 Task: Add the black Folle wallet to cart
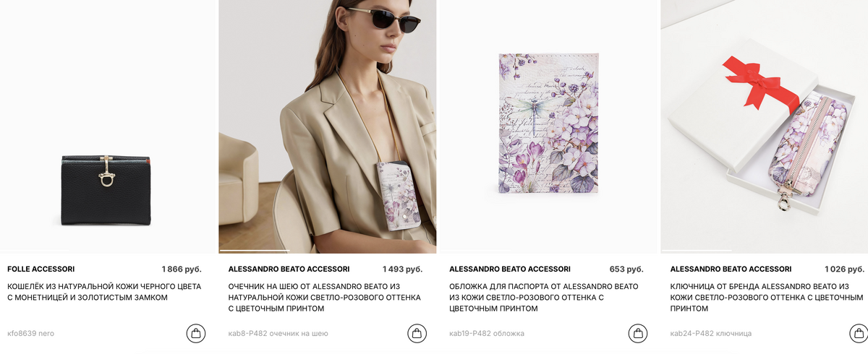195,333
